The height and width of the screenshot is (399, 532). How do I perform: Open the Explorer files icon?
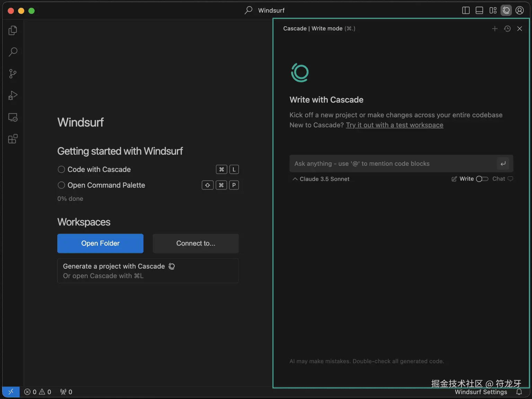tap(13, 30)
